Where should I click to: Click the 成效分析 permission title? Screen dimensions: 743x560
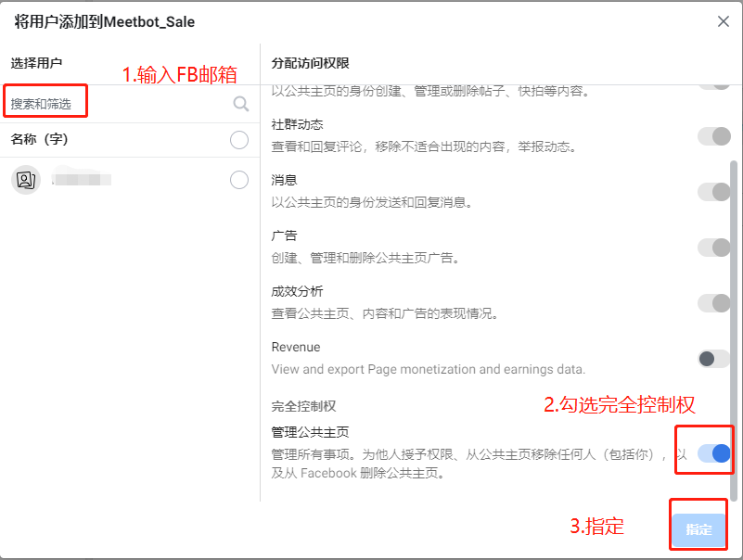tap(297, 291)
